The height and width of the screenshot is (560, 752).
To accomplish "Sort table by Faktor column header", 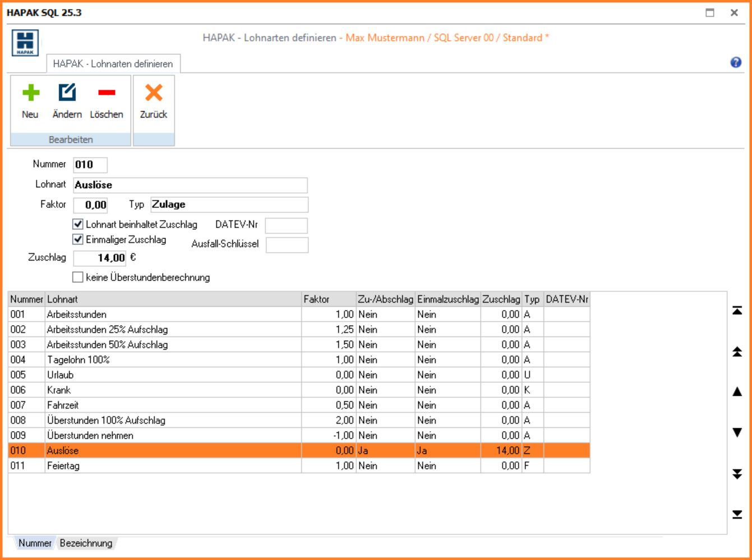I will click(328, 299).
